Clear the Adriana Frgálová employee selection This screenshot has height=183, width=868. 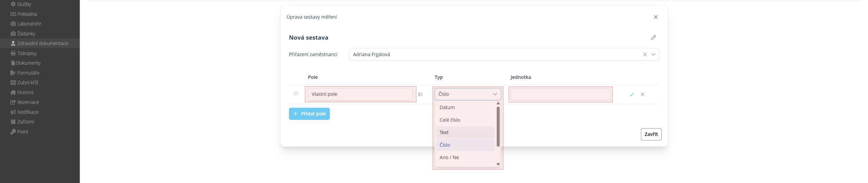tap(645, 54)
